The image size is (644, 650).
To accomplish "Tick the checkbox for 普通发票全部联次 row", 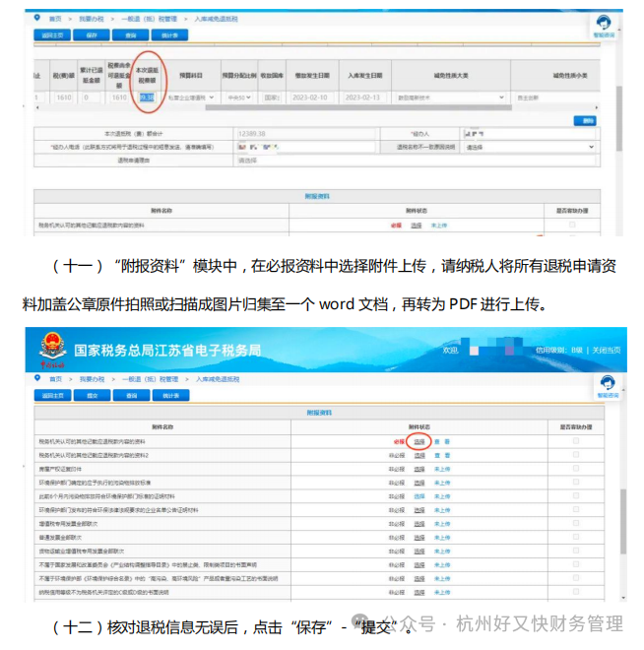I will (576, 537).
